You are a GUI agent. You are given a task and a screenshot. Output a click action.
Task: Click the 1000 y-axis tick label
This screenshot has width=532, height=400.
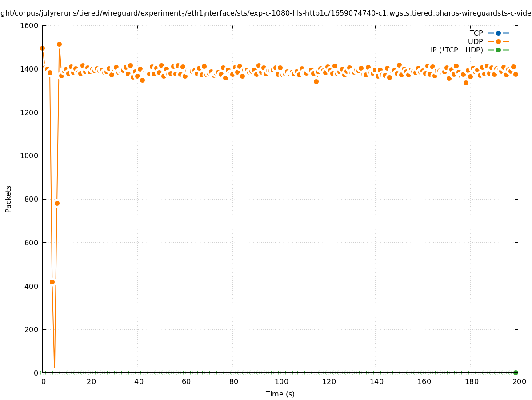tap(30, 156)
